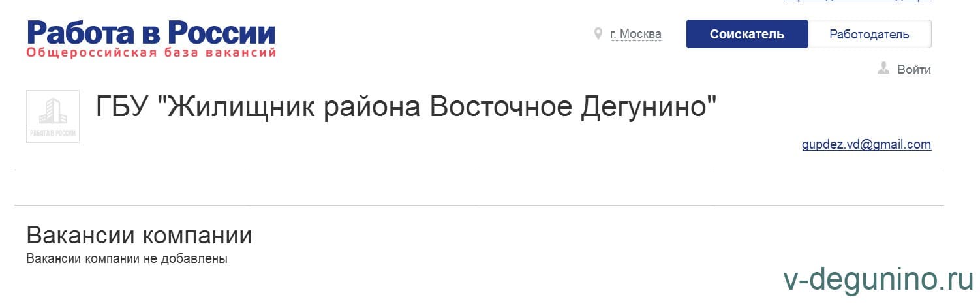Image resolution: width=980 pixels, height=308 pixels.
Task: Click the blank strip between the two dividers
Action: tap(479, 187)
